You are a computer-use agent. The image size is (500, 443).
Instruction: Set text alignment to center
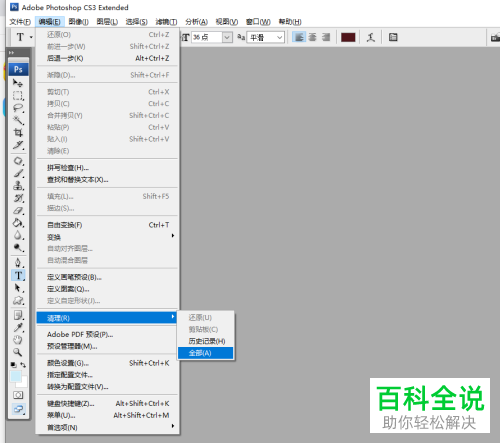coord(312,37)
